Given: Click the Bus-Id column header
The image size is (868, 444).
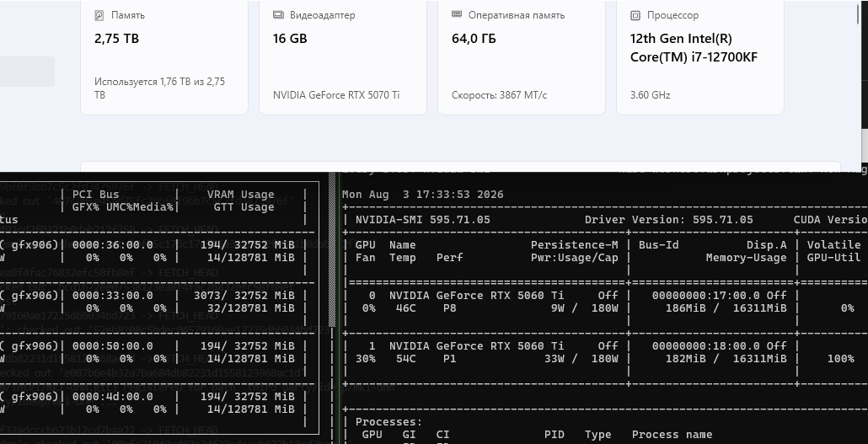Looking at the screenshot, I should point(659,244).
